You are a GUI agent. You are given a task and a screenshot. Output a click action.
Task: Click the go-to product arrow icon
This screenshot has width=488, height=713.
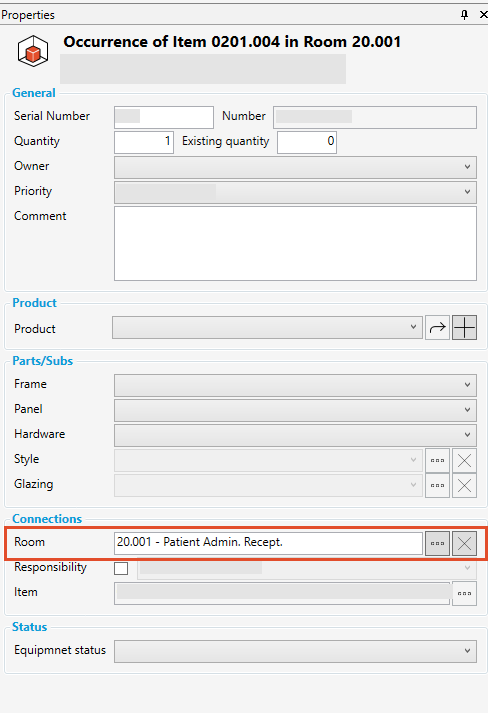[x=437, y=327]
